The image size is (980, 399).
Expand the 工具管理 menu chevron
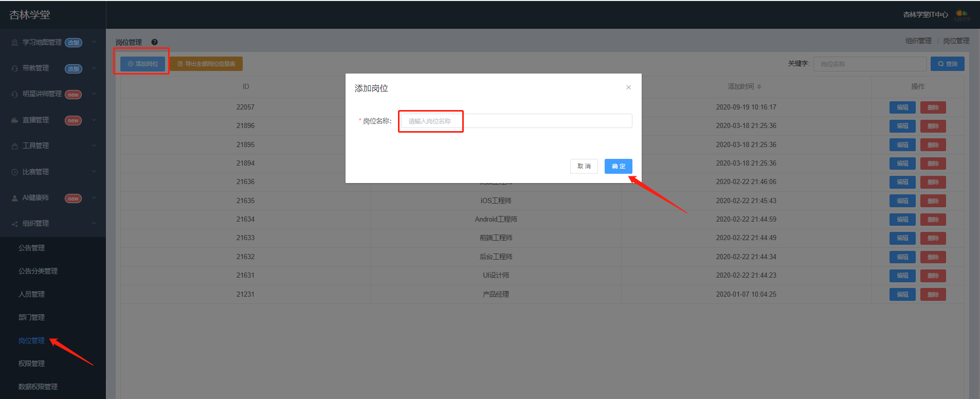[94, 146]
